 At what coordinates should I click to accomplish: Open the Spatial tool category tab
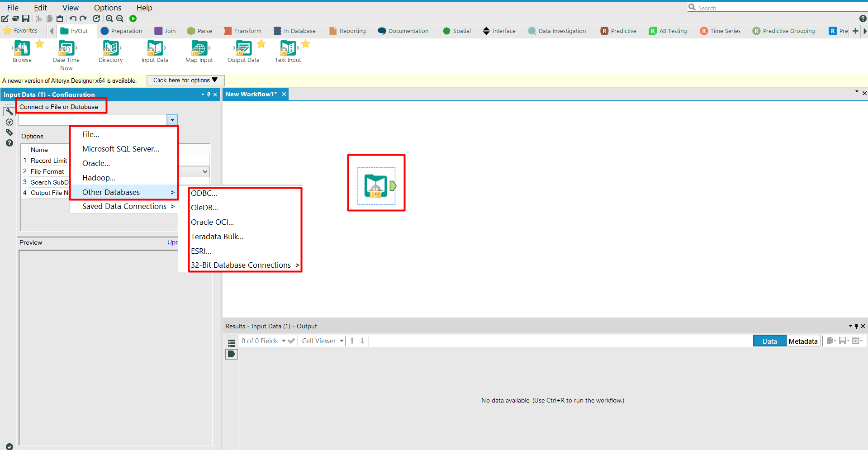pyautogui.click(x=457, y=31)
